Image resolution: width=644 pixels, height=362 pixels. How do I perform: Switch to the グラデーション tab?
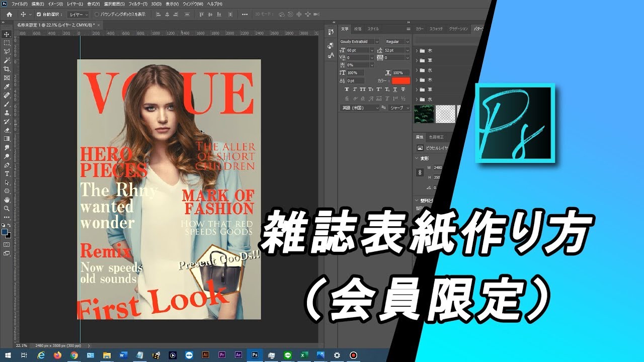(458, 29)
